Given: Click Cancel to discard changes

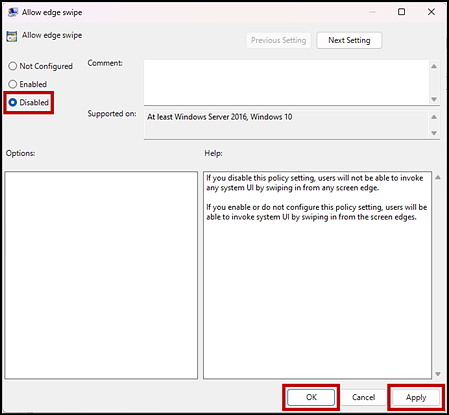Looking at the screenshot, I should (363, 397).
